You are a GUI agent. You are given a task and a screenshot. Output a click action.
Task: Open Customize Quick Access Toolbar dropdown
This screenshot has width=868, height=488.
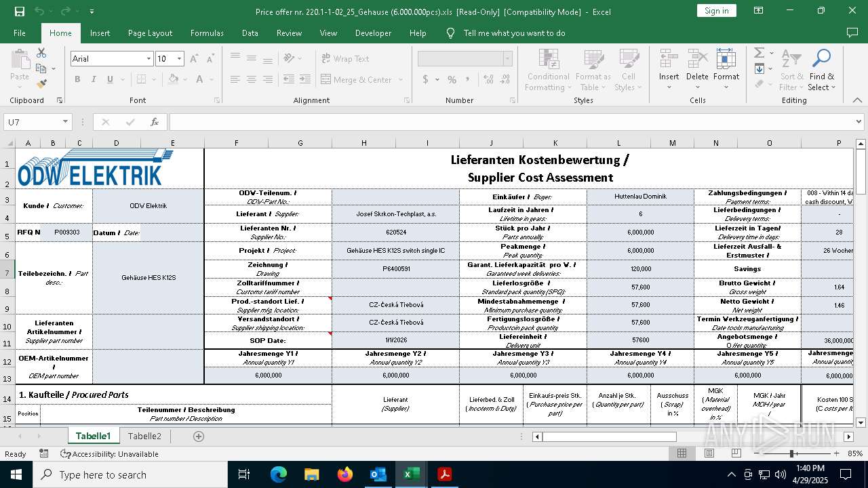point(92,12)
